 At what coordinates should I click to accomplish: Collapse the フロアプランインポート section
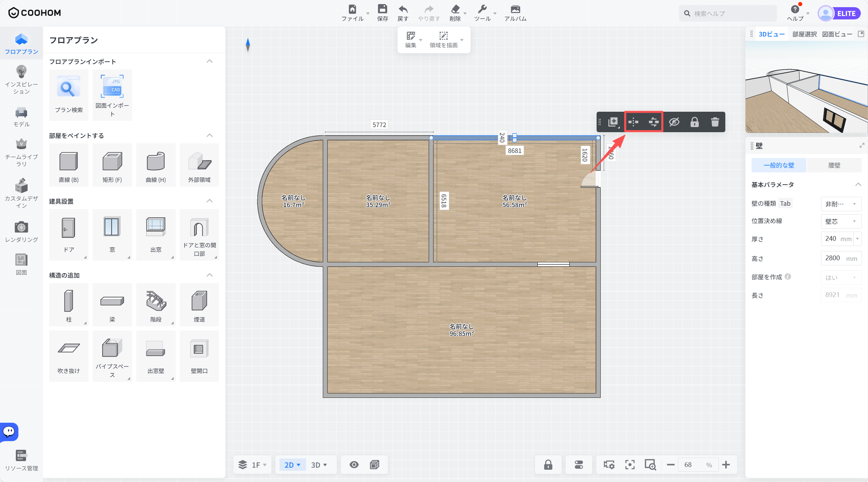[x=210, y=61]
